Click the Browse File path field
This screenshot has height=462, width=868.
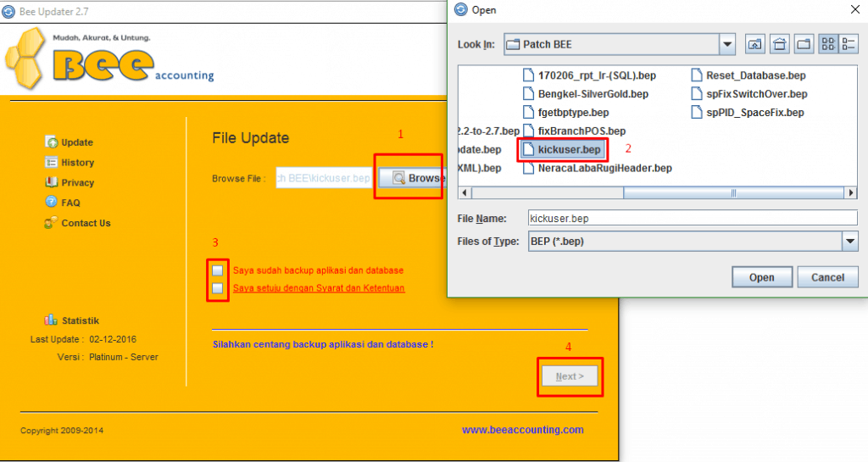click(324, 178)
